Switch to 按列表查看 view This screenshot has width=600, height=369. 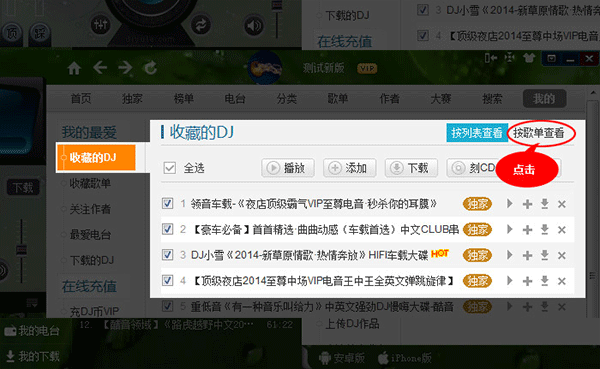point(477,133)
